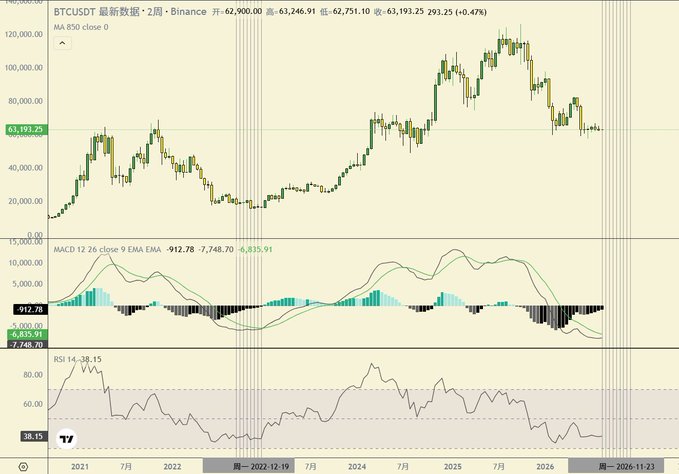
Task: Click the 293.25 (+0.47%) change value in the header
Action: 457,12
